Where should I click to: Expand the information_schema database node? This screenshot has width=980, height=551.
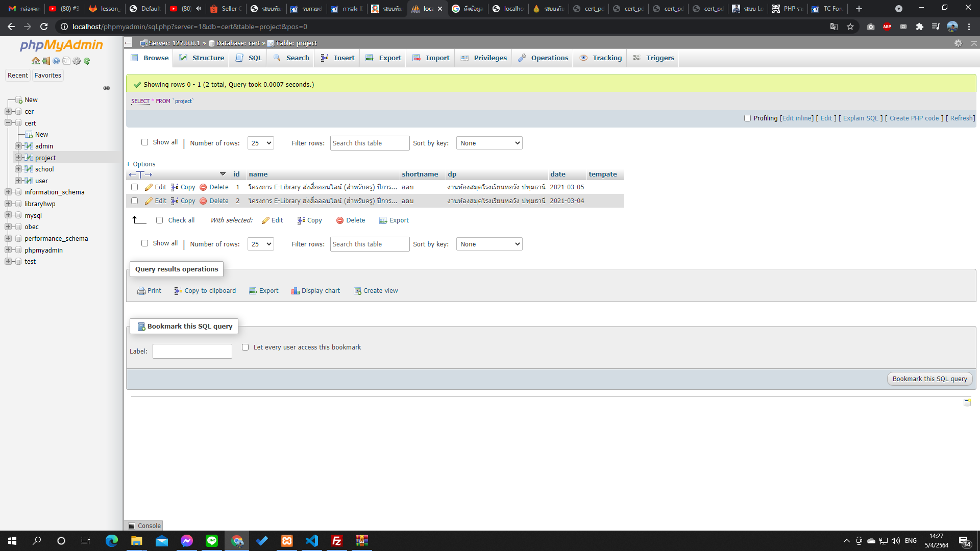(8, 192)
